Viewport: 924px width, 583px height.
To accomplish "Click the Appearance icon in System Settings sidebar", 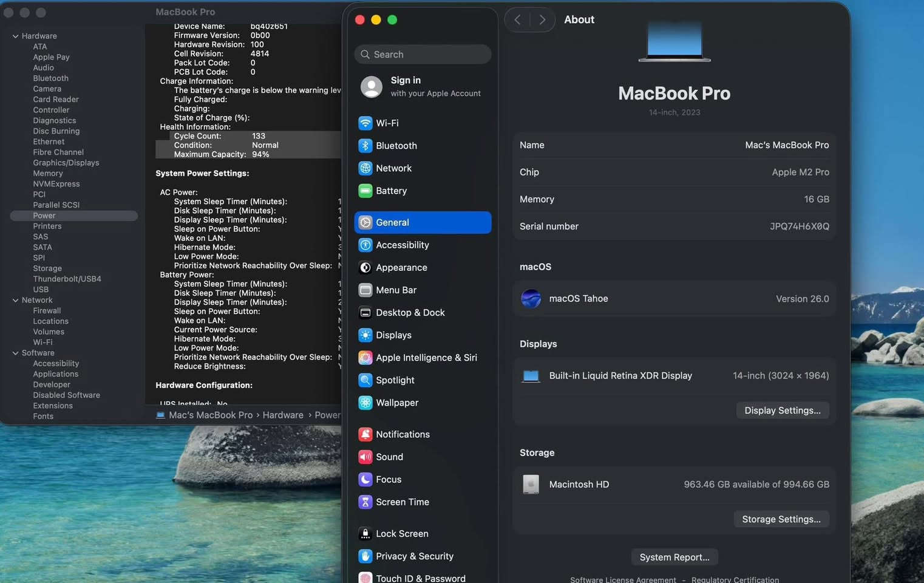I will (x=365, y=267).
